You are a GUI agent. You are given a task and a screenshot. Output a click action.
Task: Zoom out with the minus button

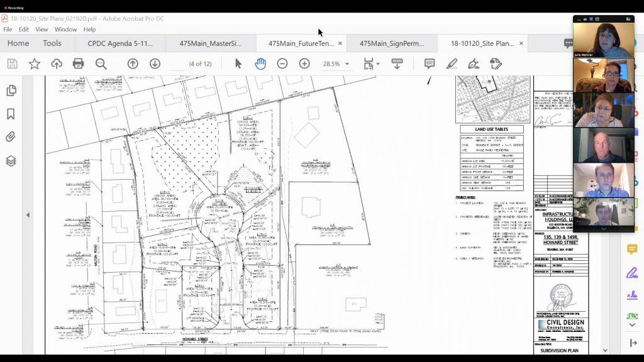tap(282, 63)
